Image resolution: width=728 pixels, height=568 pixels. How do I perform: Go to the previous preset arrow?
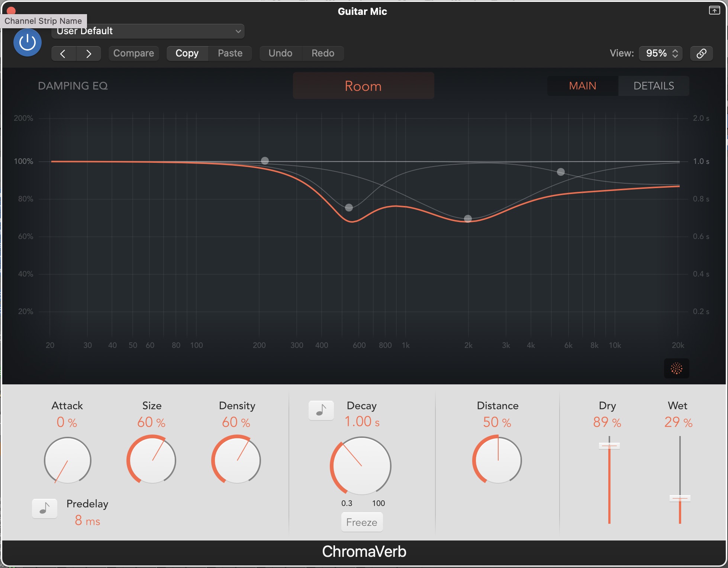pos(63,54)
